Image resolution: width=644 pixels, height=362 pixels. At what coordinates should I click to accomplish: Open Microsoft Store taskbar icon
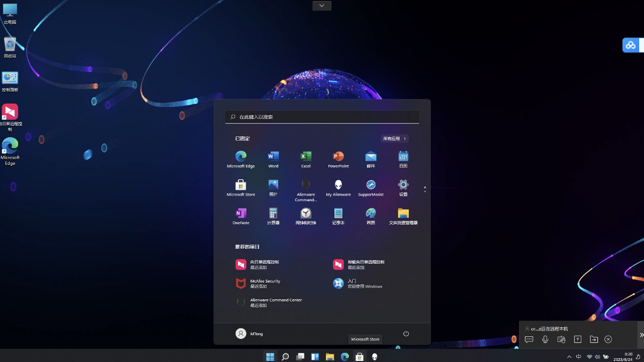(360, 357)
